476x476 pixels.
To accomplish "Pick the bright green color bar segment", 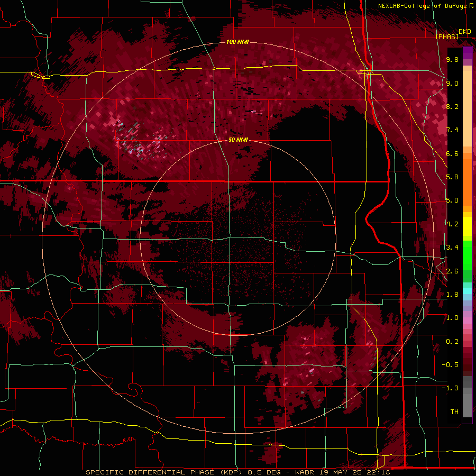I will pos(467,254).
